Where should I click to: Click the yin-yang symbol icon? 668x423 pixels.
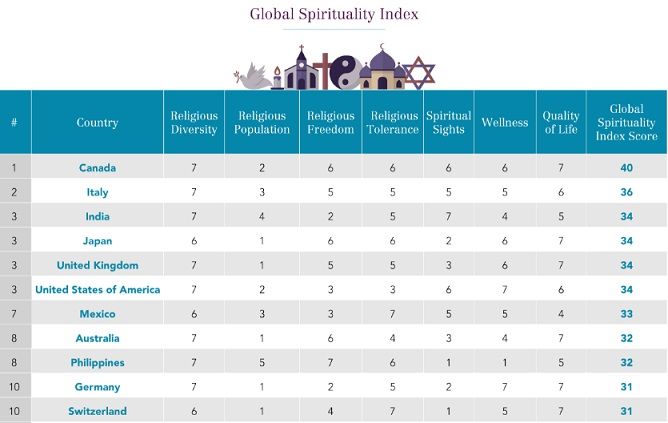click(345, 70)
